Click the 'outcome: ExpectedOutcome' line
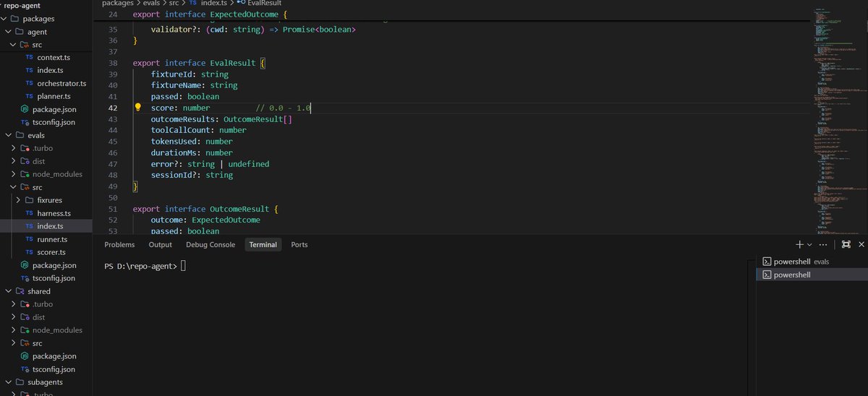The width and height of the screenshot is (868, 396). coord(205,220)
